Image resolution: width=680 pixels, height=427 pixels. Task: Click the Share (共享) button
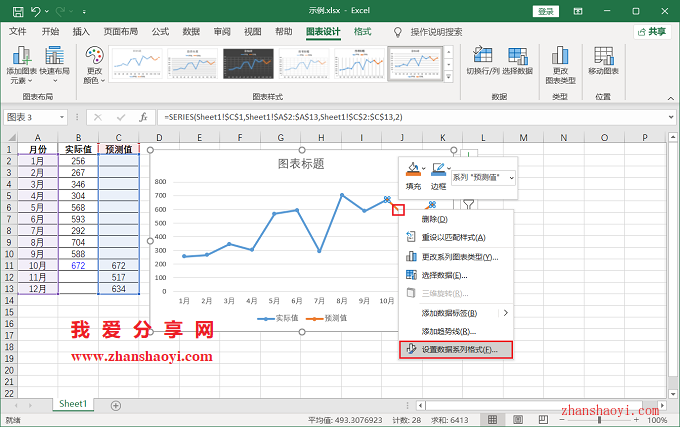(x=652, y=32)
